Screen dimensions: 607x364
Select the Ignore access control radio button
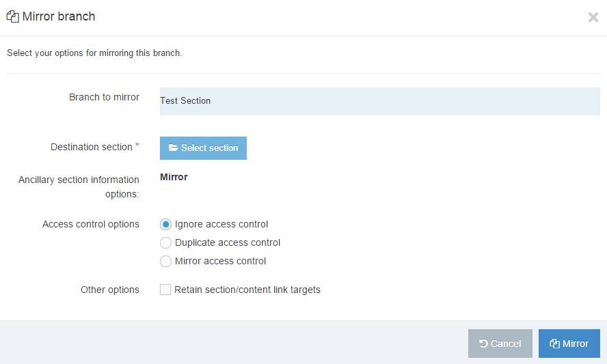click(165, 224)
